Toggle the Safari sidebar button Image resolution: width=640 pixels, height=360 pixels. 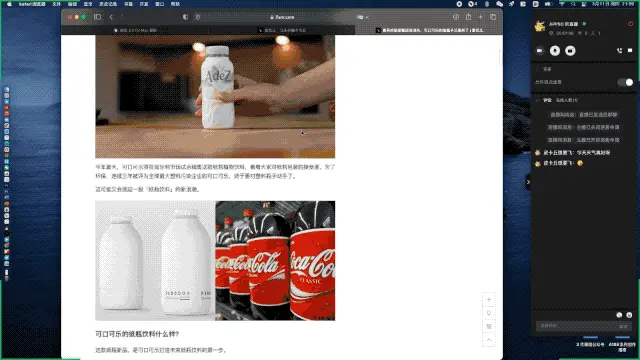pyautogui.click(x=97, y=17)
